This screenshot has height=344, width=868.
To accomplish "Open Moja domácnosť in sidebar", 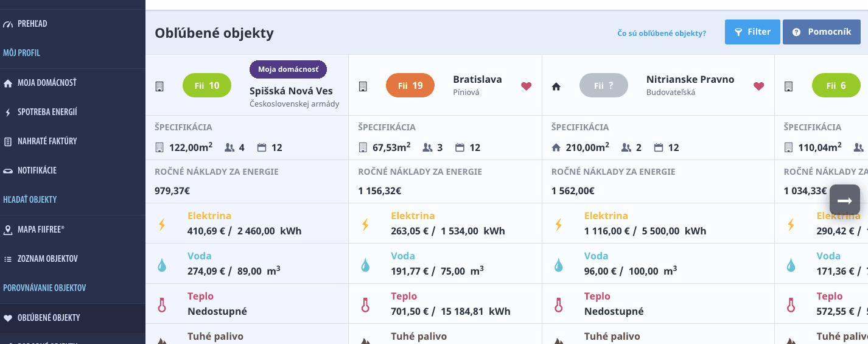I will click(46, 83).
